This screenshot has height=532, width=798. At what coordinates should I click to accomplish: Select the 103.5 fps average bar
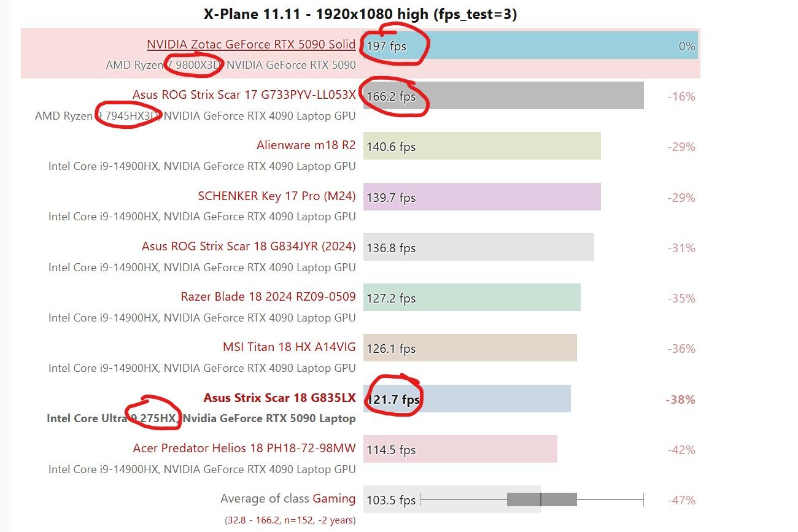pos(452,499)
